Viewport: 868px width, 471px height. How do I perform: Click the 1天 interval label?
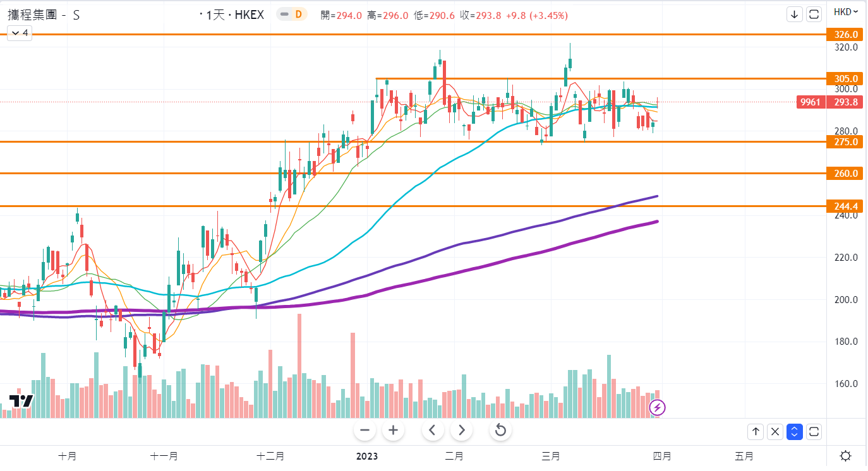pos(215,15)
